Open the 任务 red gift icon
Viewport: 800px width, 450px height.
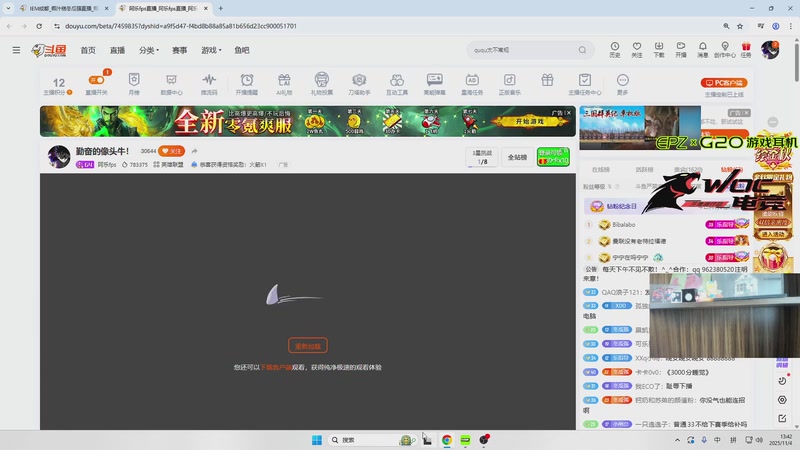[746, 49]
